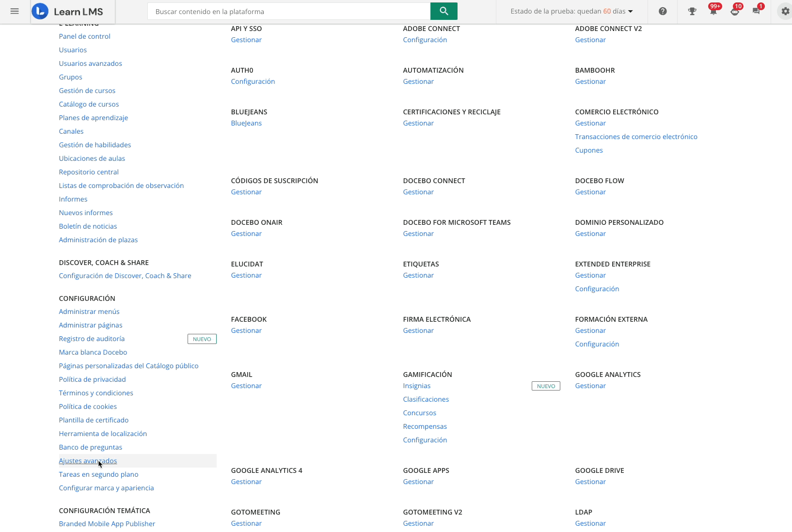Open Insignias under Gamificación

tap(417, 386)
